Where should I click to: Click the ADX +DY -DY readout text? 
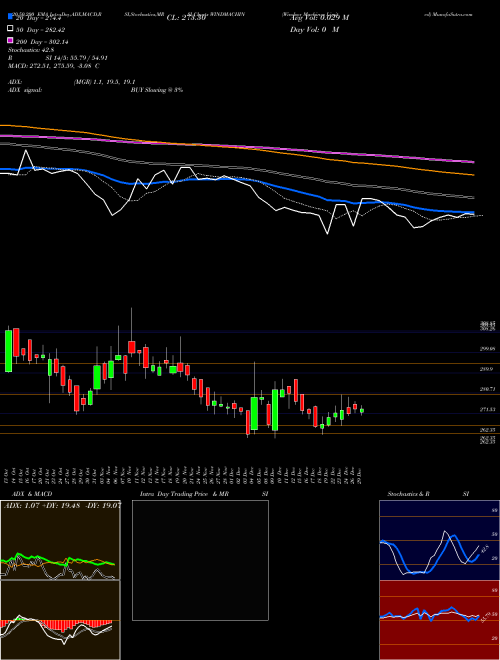point(63,506)
